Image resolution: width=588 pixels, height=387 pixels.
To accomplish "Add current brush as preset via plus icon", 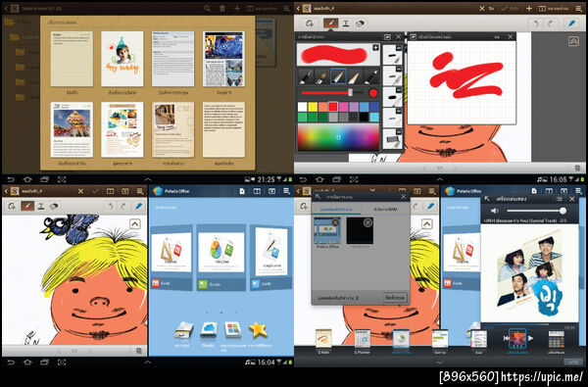I will (375, 47).
